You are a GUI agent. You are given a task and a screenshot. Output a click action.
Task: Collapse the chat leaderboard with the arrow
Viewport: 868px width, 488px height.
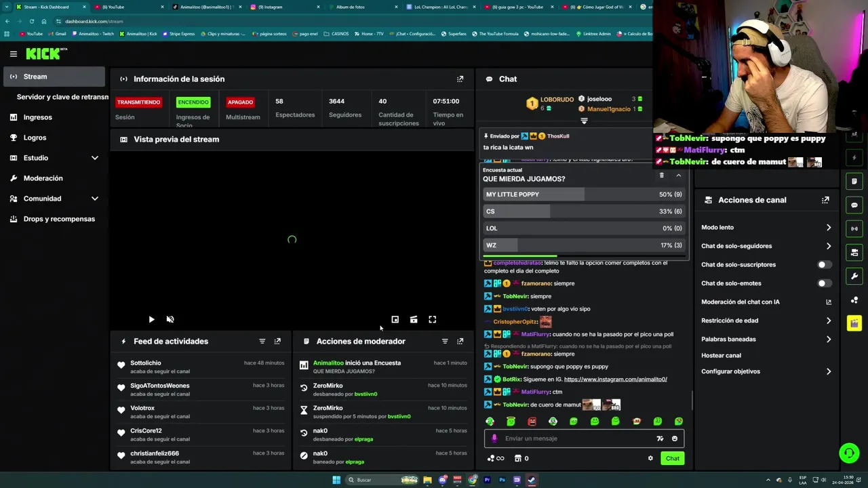click(584, 121)
